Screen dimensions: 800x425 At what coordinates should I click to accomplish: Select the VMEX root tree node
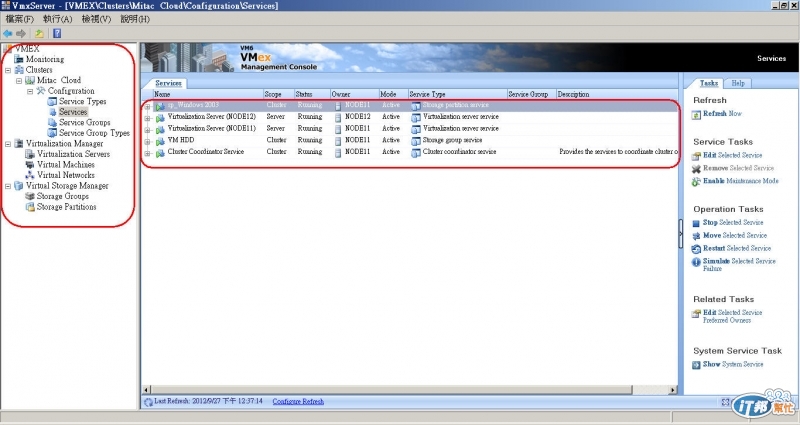click(27, 49)
